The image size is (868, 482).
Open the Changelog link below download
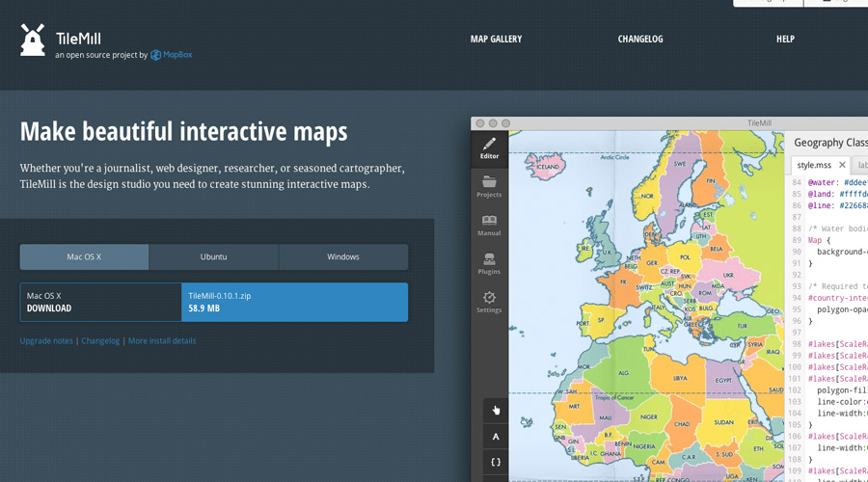tap(100, 341)
